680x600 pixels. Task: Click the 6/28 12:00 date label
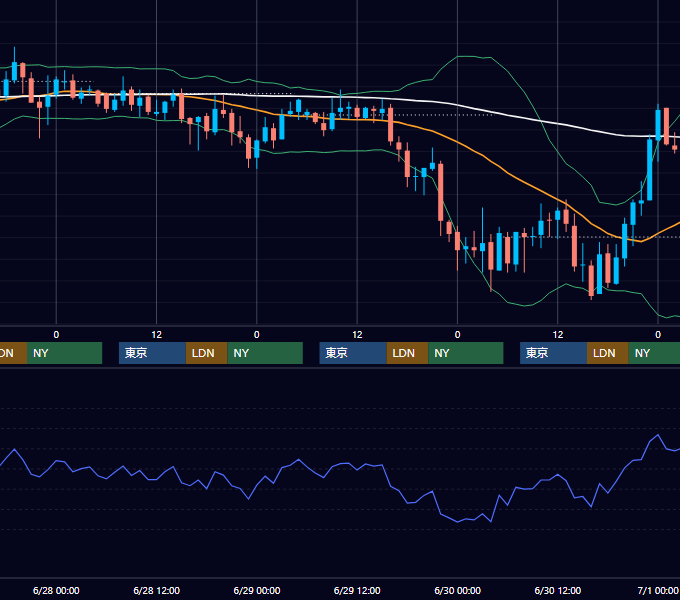[157, 590]
